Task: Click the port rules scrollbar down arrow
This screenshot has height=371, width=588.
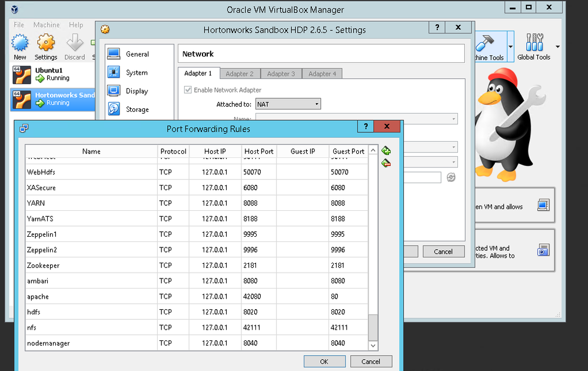Action: [x=373, y=346]
